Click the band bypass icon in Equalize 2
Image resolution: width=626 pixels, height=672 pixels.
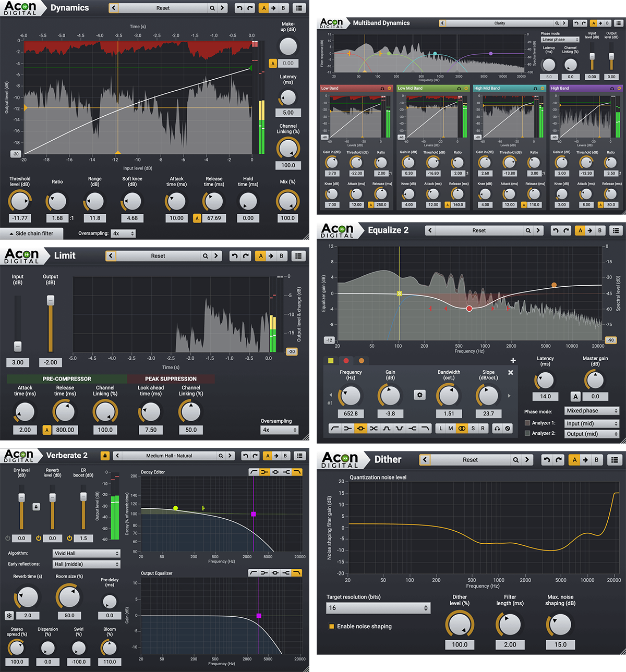click(508, 428)
